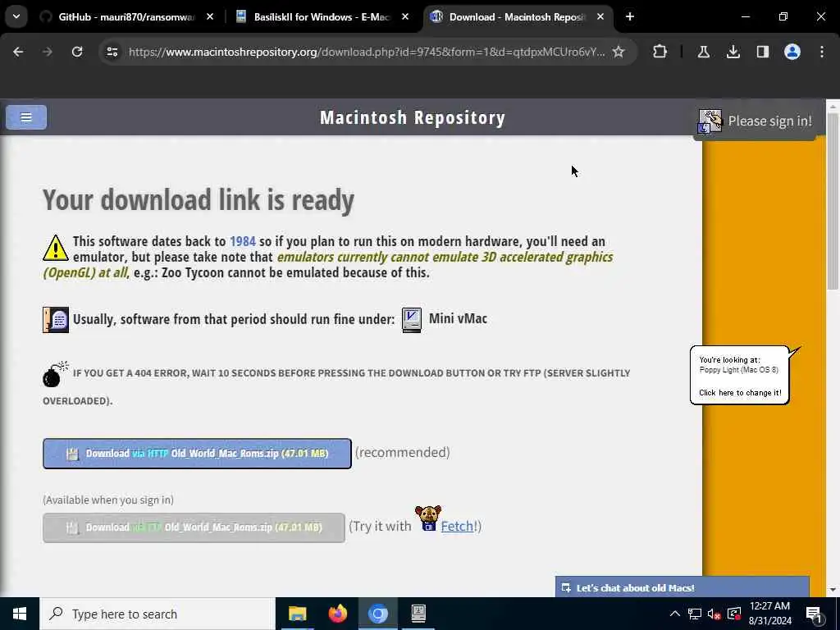The image size is (840, 630).
Task: Click the macintoshrepository.org URL field
Action: point(367,52)
